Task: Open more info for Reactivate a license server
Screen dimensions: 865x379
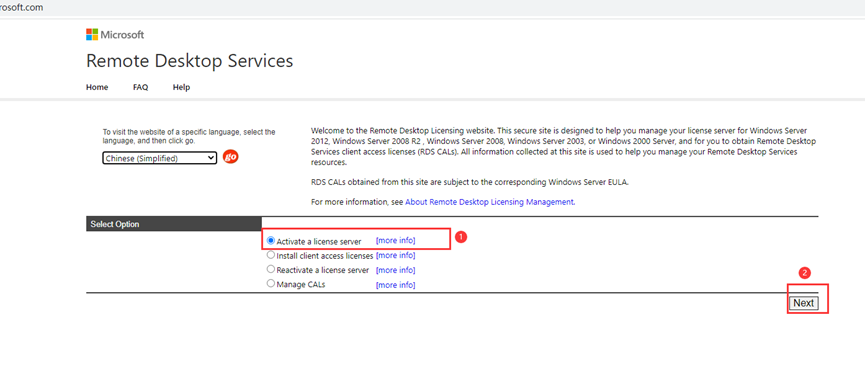Action: [x=395, y=270]
